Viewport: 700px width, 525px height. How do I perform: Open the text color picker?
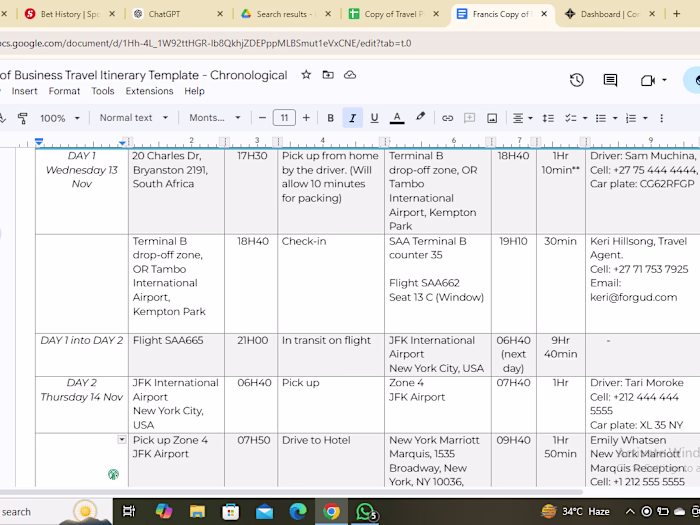click(x=396, y=118)
